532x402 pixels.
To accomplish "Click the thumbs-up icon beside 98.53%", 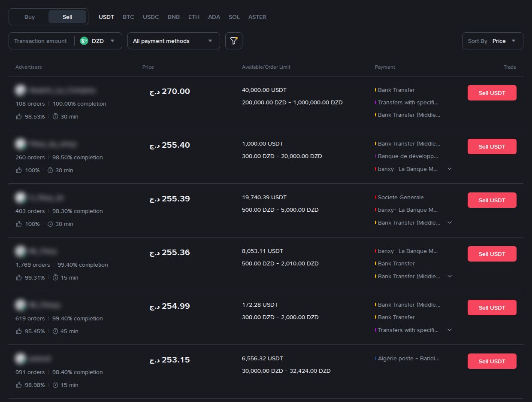I will point(19,116).
